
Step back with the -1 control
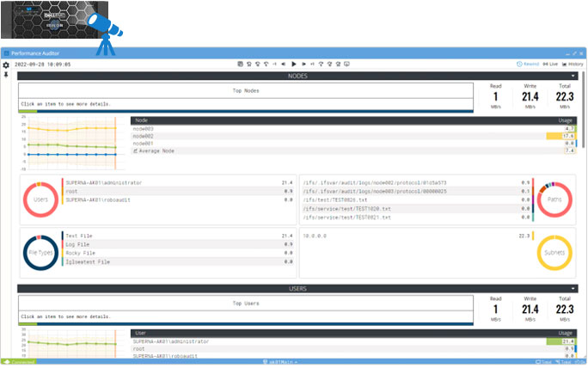[x=274, y=64]
